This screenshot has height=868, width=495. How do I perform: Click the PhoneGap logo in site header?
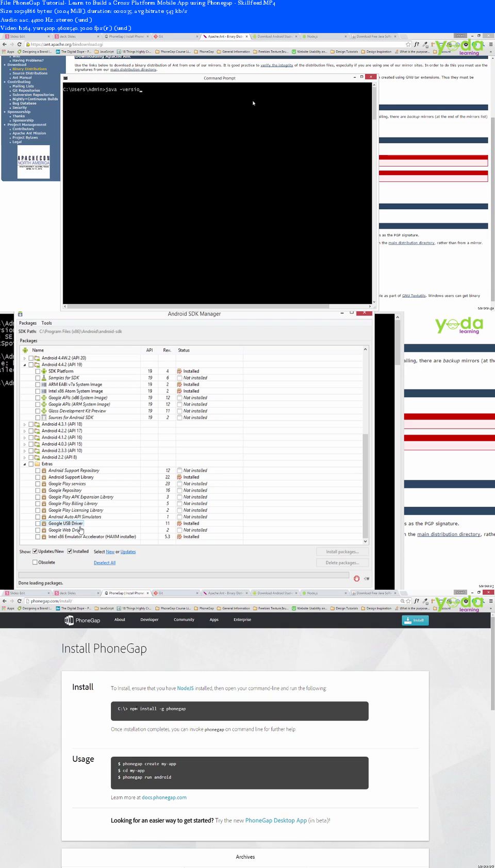pos(82,620)
